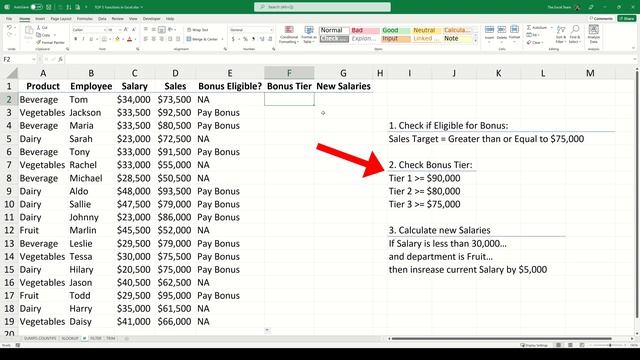The image size is (640, 360).
Task: Apply the Bad cell style
Action: click(x=365, y=30)
